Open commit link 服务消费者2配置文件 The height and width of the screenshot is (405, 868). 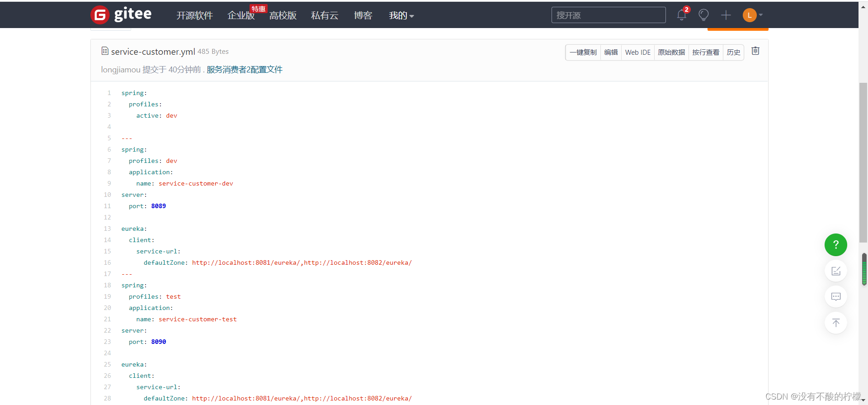tap(245, 70)
